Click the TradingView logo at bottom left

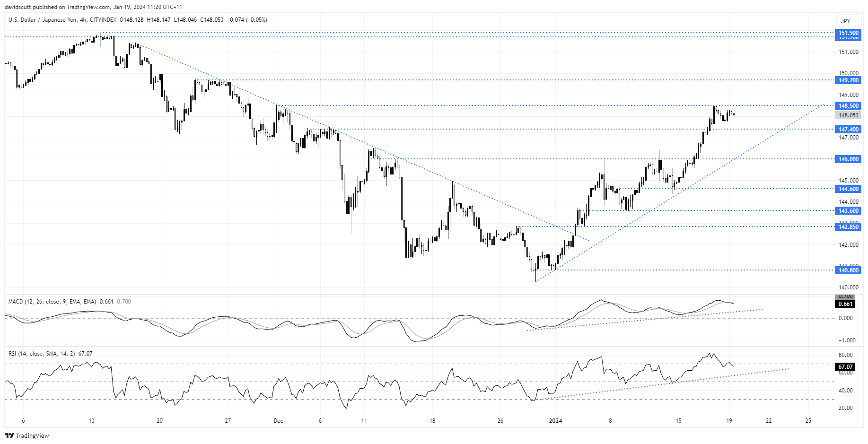27,435
